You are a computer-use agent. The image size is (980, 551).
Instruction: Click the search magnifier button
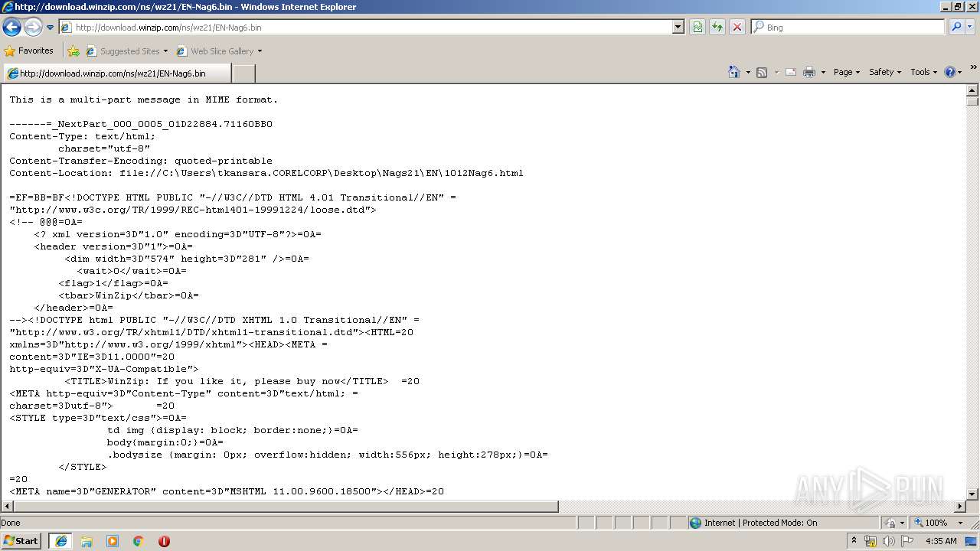[x=956, y=27]
